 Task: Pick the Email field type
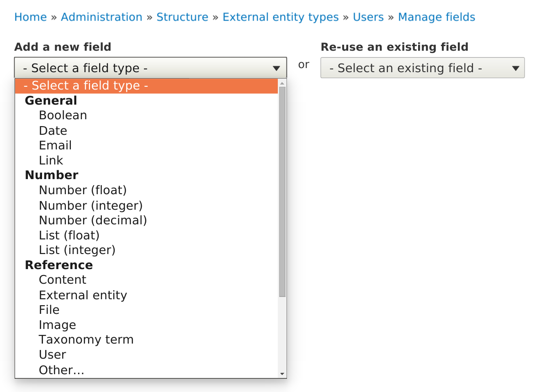55,145
